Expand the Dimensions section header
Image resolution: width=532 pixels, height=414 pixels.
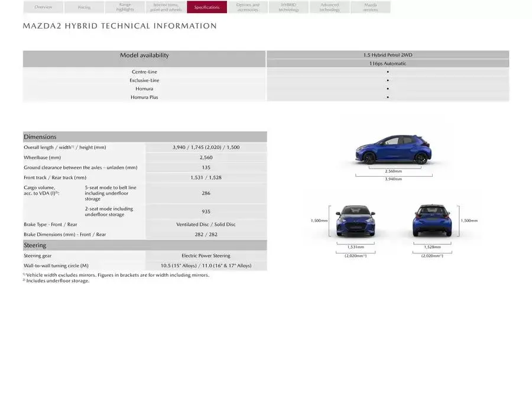(144, 136)
